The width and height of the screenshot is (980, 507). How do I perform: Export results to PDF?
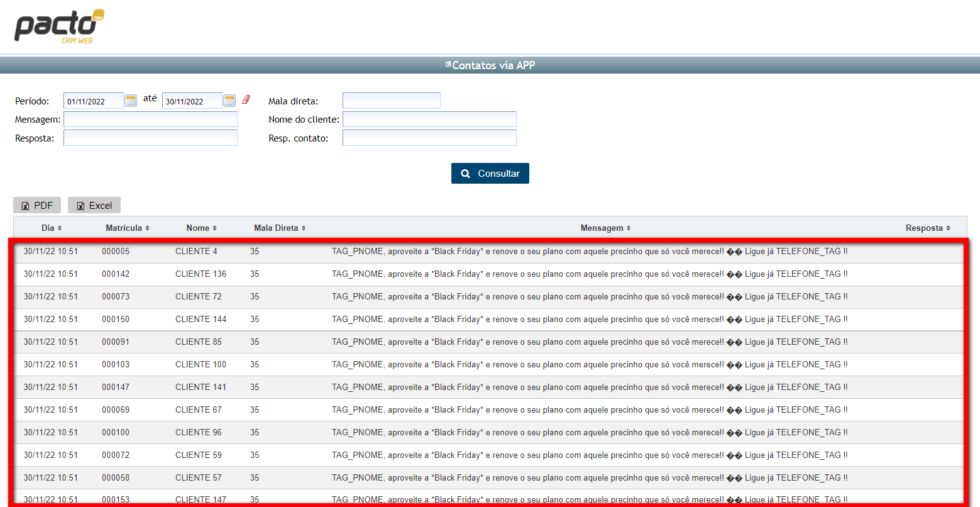point(37,206)
